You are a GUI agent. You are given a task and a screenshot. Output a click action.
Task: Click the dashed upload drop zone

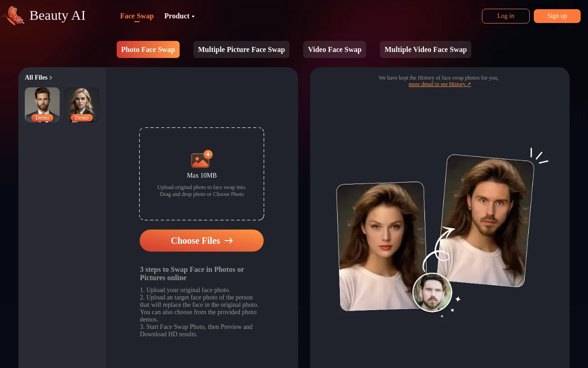202,202
